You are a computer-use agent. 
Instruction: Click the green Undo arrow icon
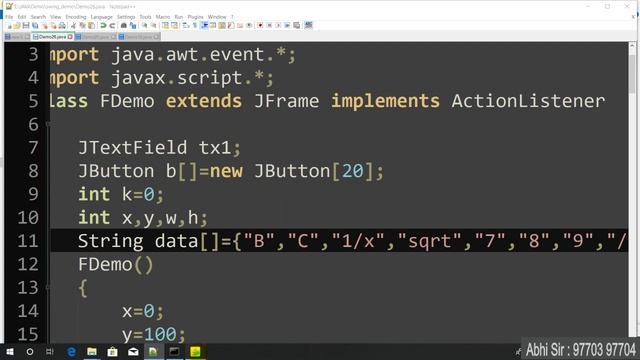coord(103,26)
